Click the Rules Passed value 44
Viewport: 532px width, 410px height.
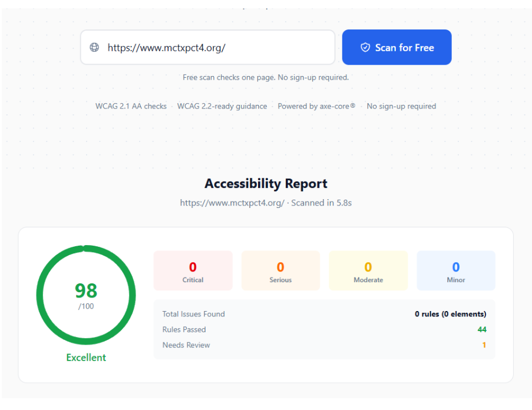tap(482, 330)
